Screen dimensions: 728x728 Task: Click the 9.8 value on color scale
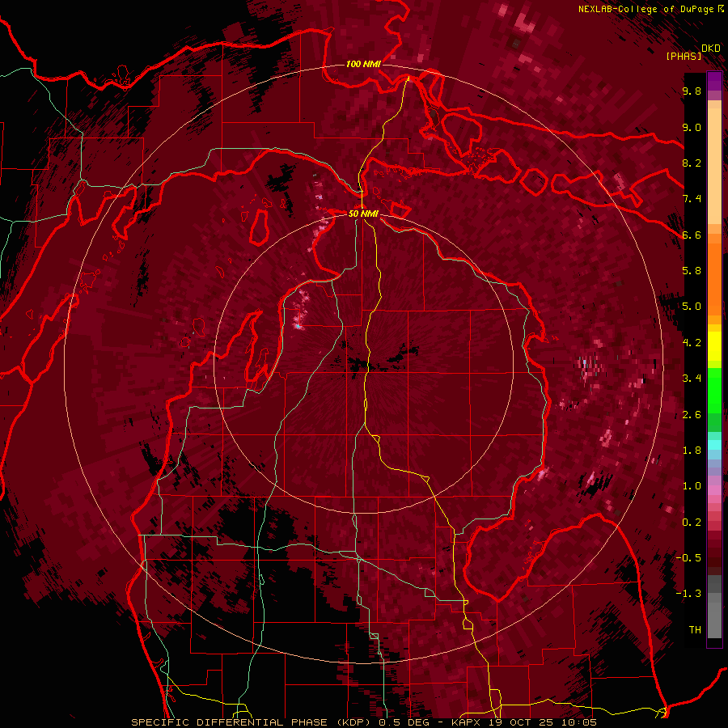tap(692, 91)
